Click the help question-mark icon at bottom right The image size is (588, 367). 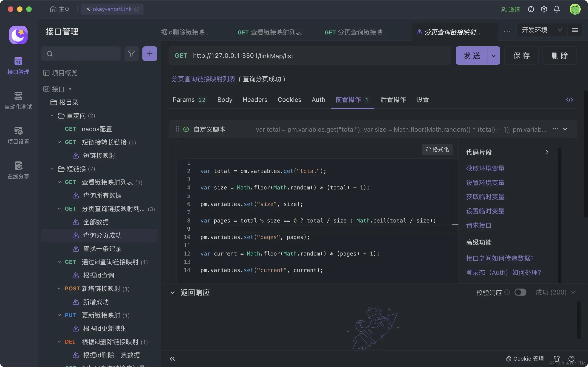pos(571,359)
